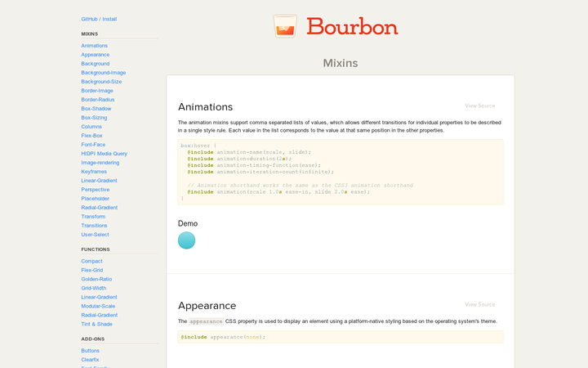
Task: Open the Flex-Grid function link
Action: 91,270
